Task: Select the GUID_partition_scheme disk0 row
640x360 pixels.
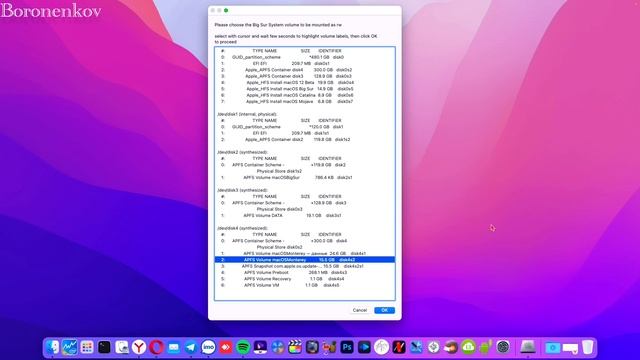Action: [304, 57]
